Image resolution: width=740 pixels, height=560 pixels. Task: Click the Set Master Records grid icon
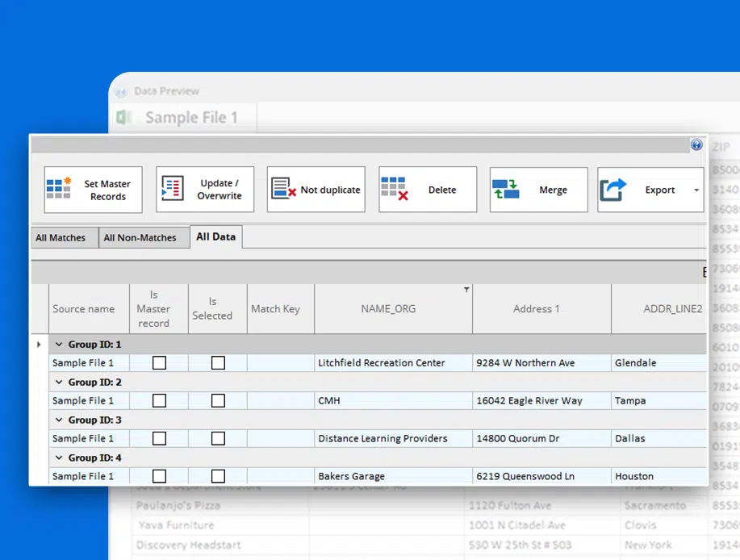point(60,189)
